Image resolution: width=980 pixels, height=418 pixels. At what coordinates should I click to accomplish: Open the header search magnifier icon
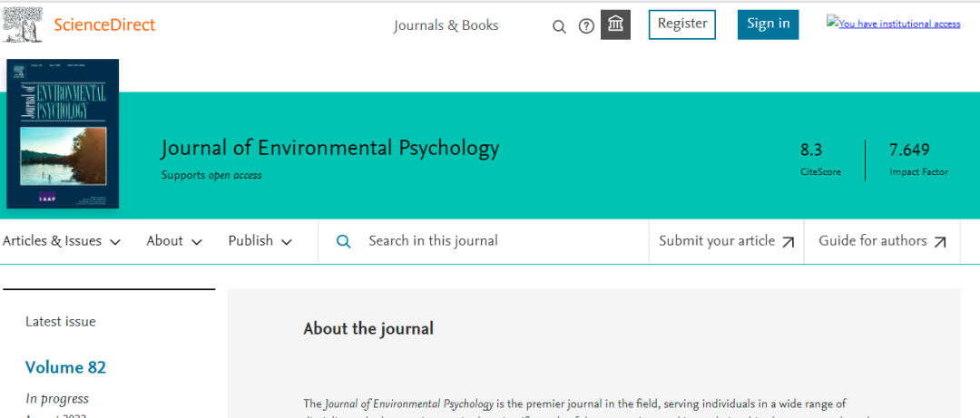[559, 26]
